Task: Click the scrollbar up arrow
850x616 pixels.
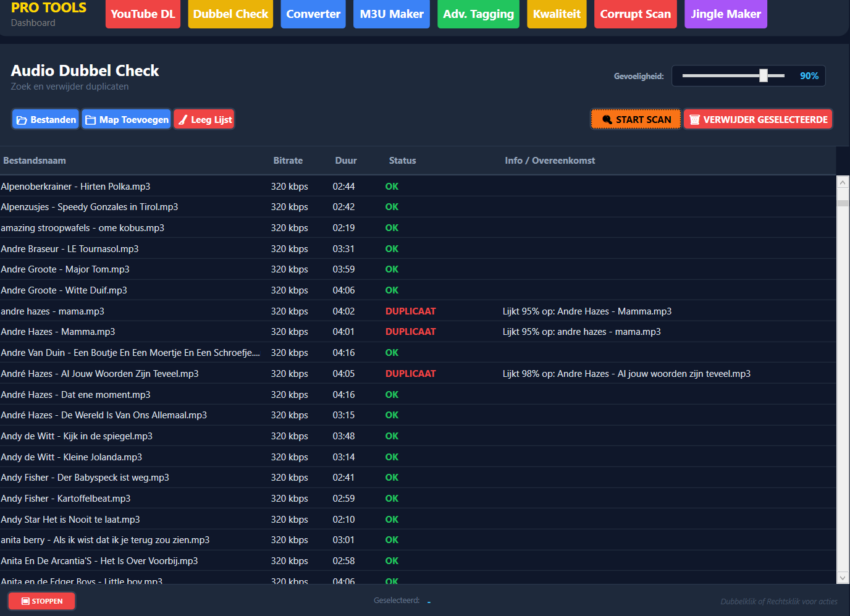Action: (x=843, y=182)
